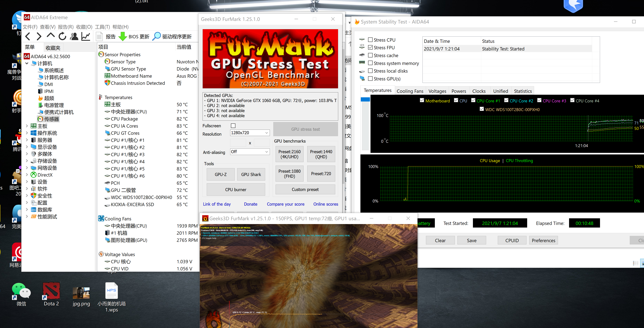Click the Sensor Properties header icon
This screenshot has height=328, width=644.
[x=101, y=54]
